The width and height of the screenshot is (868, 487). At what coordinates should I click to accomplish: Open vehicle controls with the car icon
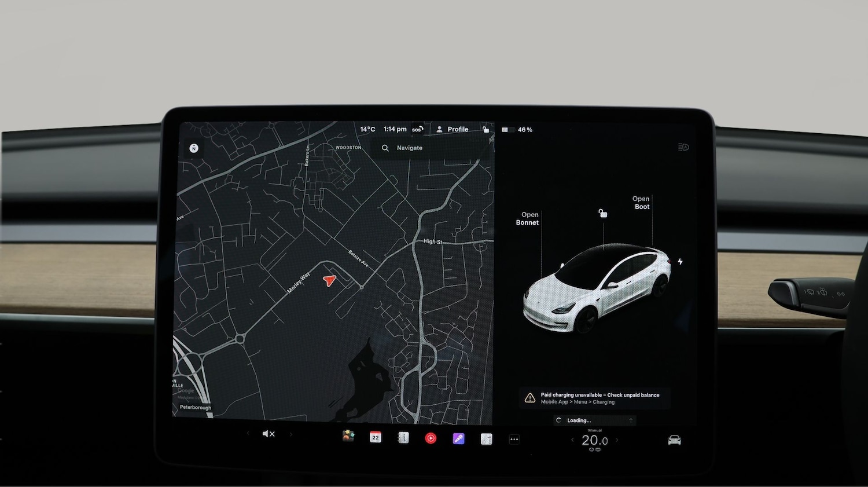click(675, 439)
